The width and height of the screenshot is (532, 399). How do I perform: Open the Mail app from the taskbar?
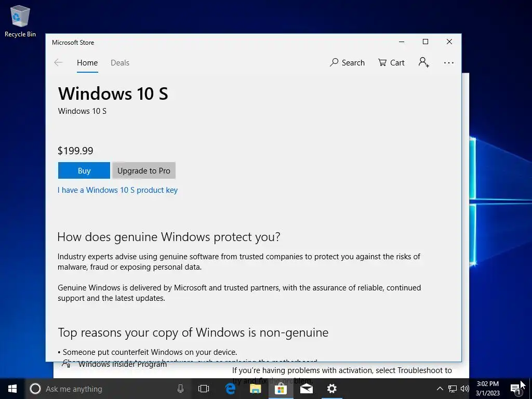coord(307,389)
